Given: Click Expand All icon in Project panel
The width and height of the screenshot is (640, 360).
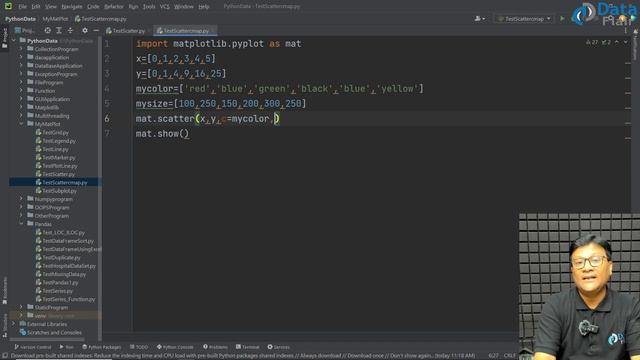Looking at the screenshot, I should [x=59, y=31].
